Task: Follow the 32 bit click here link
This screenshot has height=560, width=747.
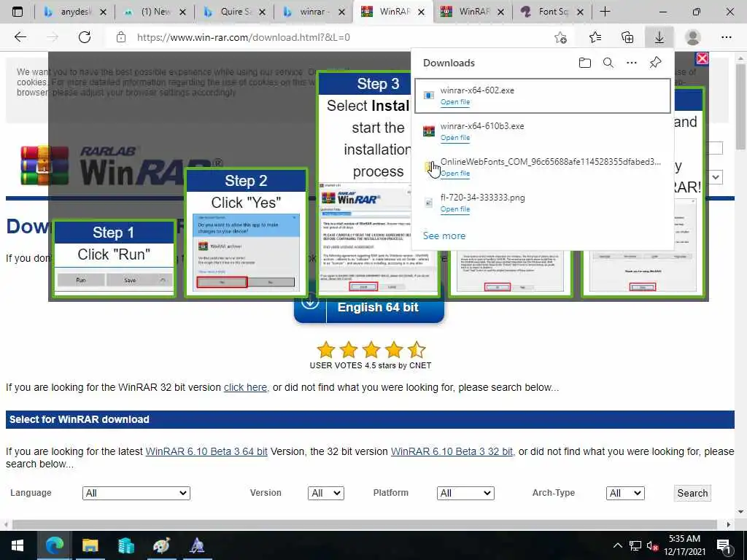Action: coord(245,387)
